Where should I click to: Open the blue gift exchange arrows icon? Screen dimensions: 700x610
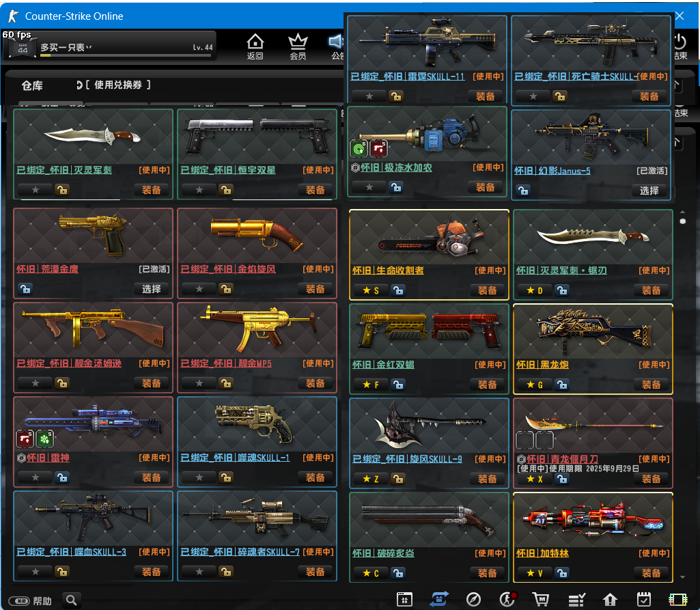click(x=439, y=599)
